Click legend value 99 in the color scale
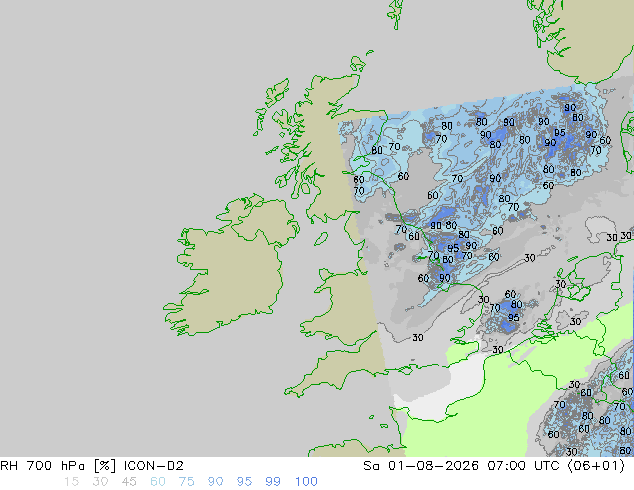Screen dimensions: 634x490 pyautogui.click(x=273, y=482)
